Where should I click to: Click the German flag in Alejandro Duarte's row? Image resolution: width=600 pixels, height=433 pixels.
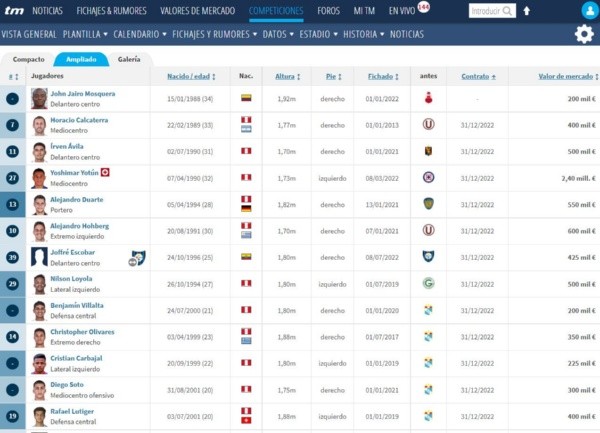246,208
